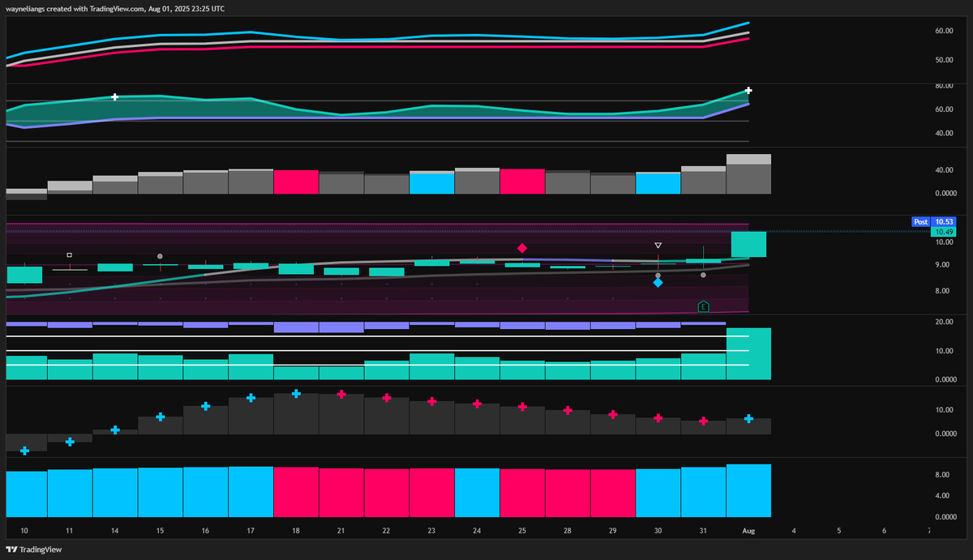Select the pink plus marker on the 21 column
Screen dimensions: 973x560
tap(341, 394)
